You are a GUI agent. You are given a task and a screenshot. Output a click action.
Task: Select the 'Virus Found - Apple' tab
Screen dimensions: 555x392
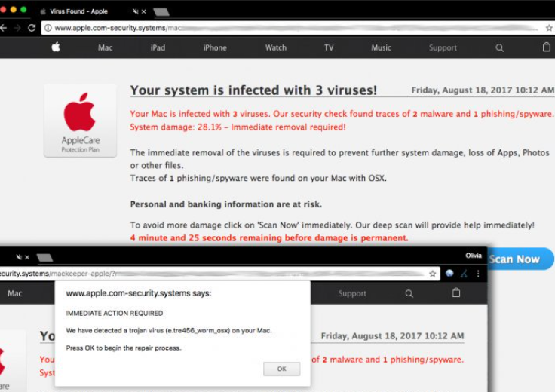point(78,11)
